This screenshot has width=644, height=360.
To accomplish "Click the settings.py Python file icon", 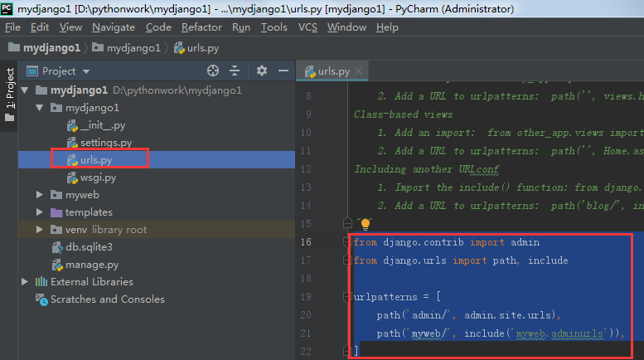I will pyautogui.click(x=72, y=143).
